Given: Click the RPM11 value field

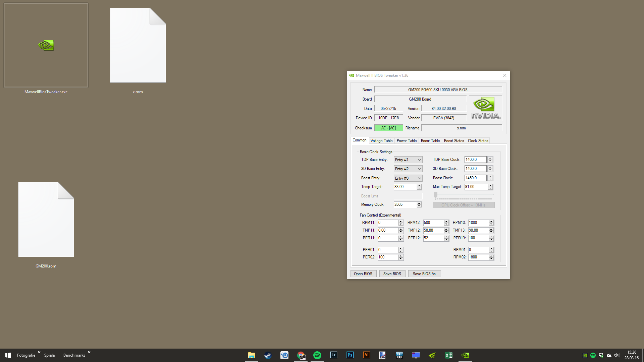Looking at the screenshot, I should [388, 223].
